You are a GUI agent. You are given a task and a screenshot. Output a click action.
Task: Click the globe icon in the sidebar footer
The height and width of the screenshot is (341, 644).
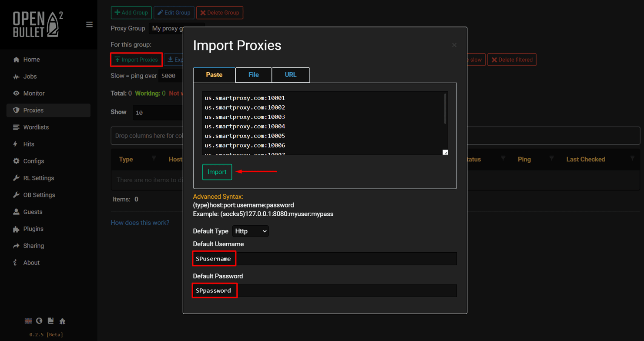pos(39,321)
